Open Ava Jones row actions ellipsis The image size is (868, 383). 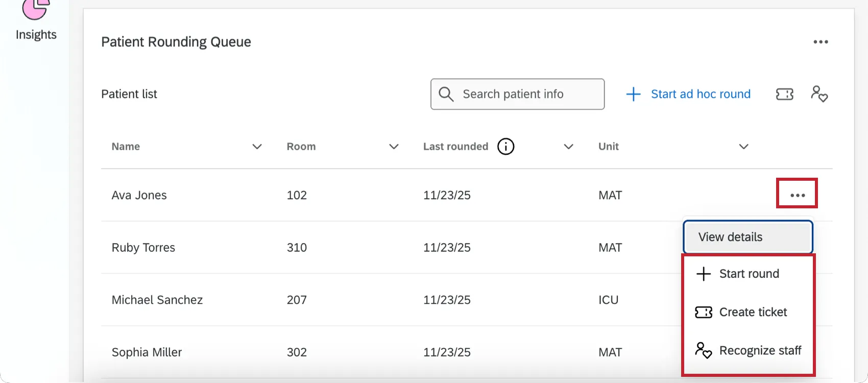797,195
